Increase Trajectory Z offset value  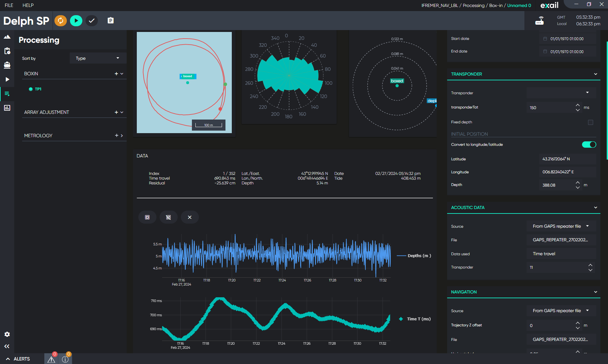578,323
